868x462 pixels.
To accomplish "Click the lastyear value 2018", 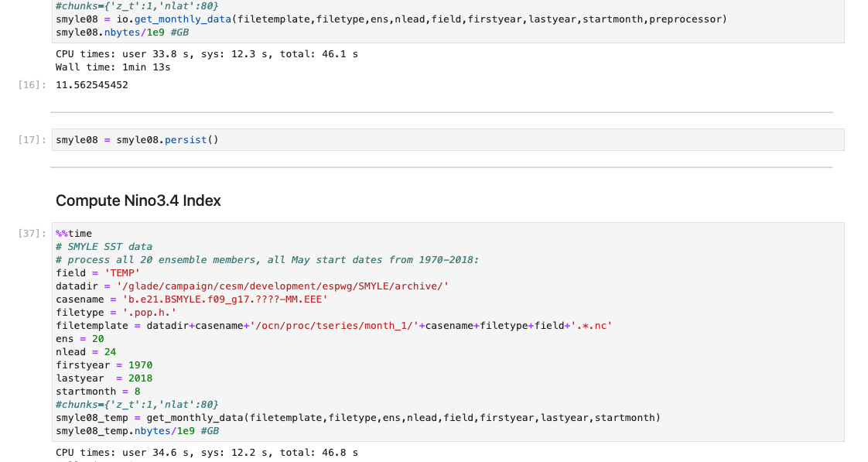I will point(140,378).
